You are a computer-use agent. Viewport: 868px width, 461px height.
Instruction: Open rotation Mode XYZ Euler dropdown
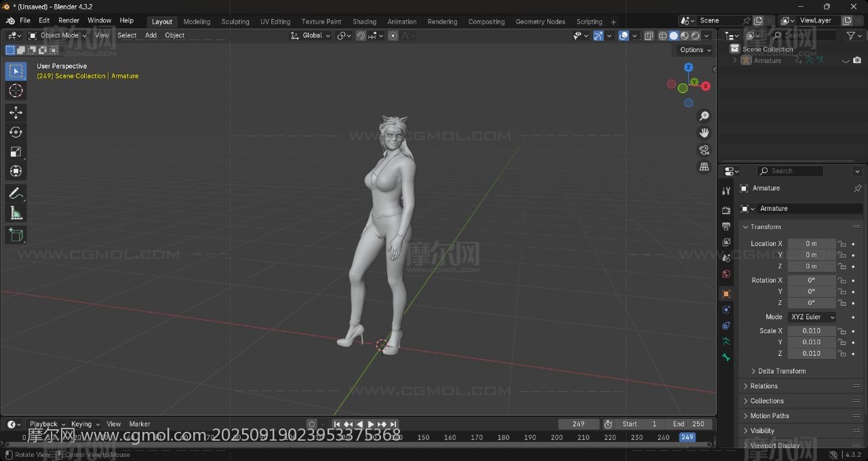(812, 317)
